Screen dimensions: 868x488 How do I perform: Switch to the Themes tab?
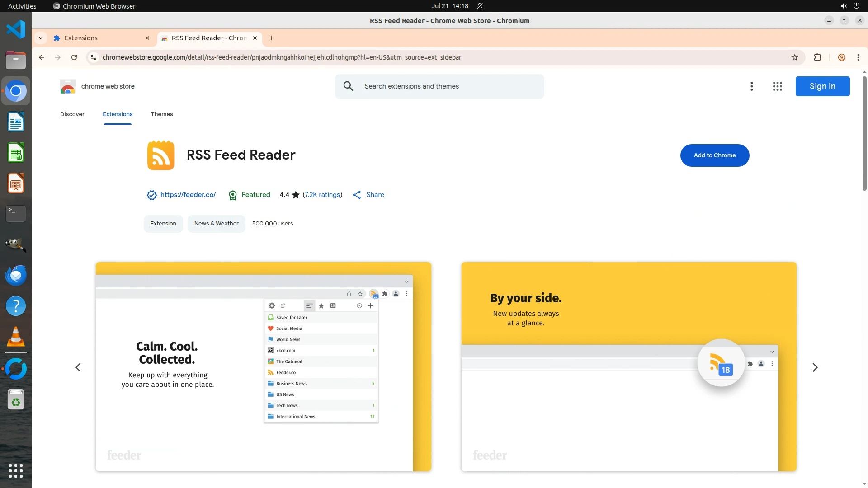pos(161,114)
